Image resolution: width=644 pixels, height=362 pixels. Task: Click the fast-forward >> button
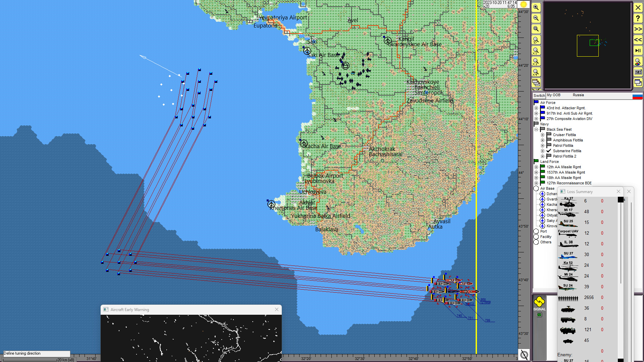coord(638,29)
